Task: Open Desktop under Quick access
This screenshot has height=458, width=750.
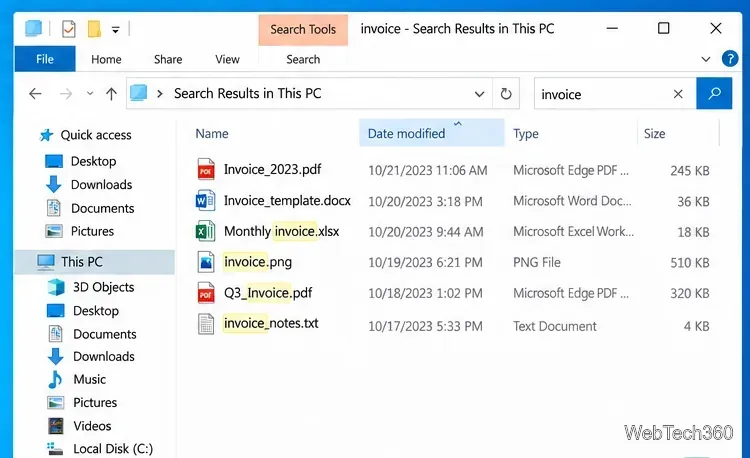Action: pos(93,161)
